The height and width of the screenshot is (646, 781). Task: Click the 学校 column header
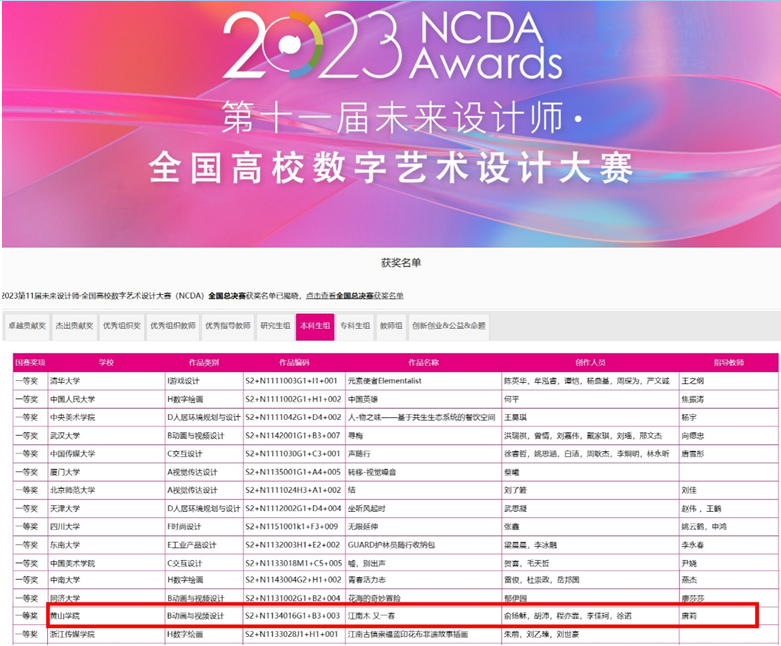pyautogui.click(x=106, y=363)
